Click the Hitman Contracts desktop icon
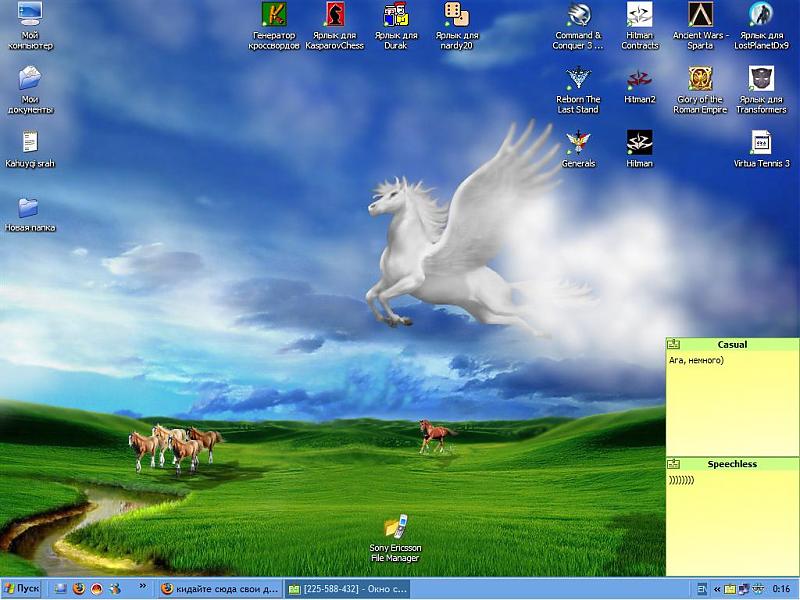The width and height of the screenshot is (800, 600). pyautogui.click(x=639, y=15)
